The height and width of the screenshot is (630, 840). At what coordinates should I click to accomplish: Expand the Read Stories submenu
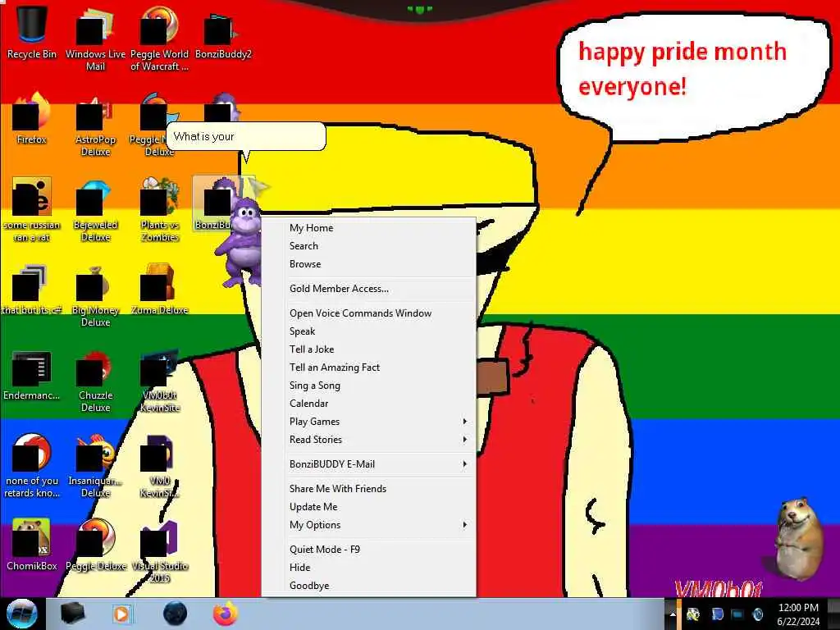(378, 440)
